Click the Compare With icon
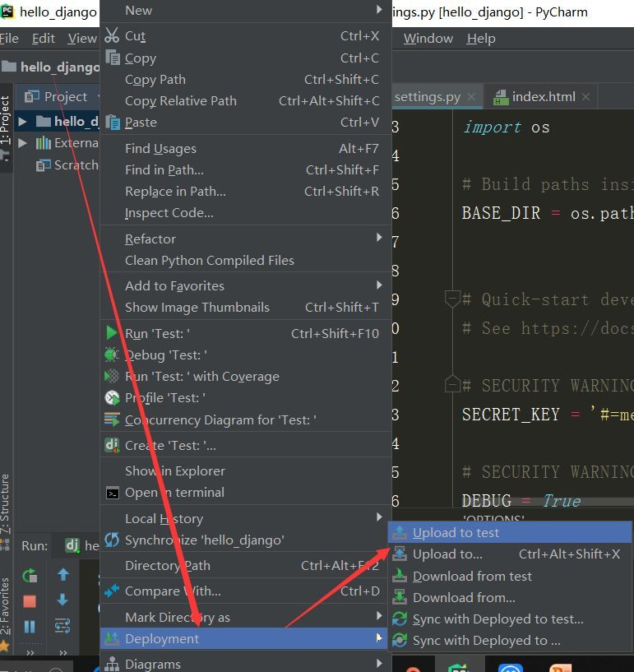 [112, 591]
